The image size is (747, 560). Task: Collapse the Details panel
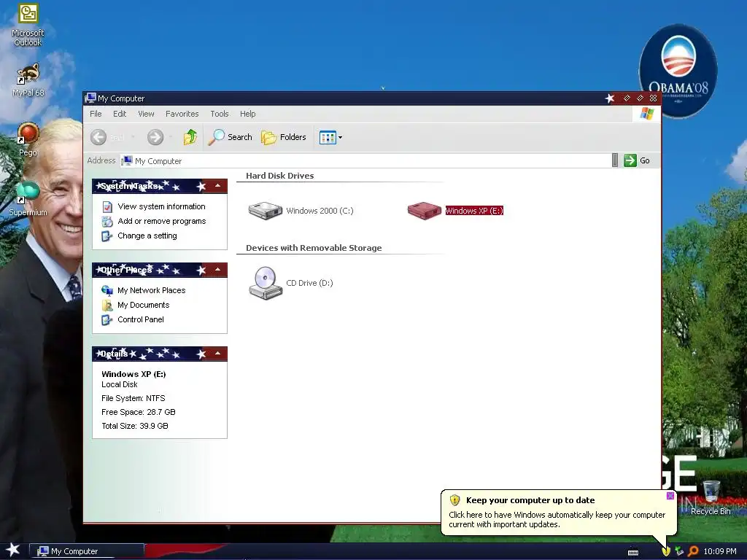pos(217,354)
